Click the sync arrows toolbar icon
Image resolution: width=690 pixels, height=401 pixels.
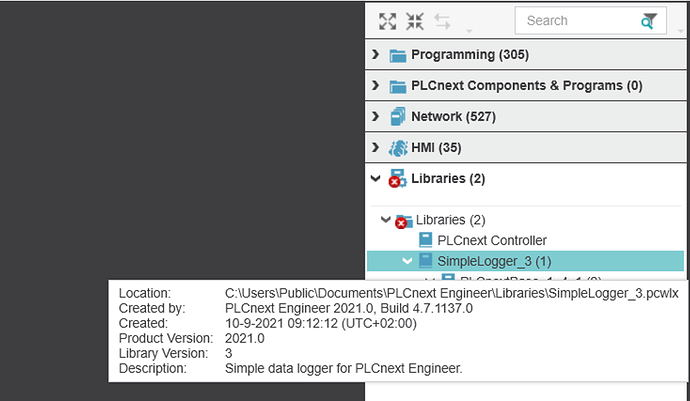[x=442, y=21]
